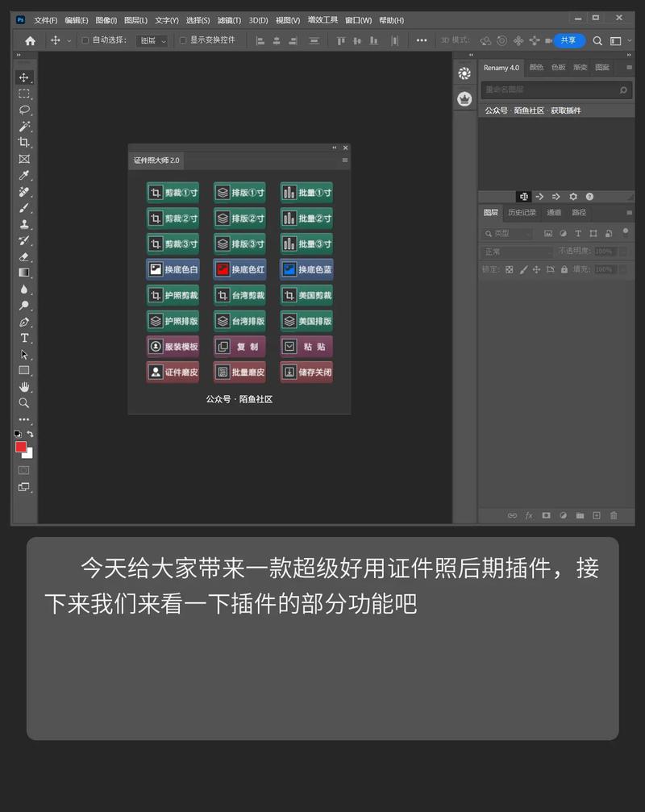The image size is (645, 812).
Task: Select the Eraser tool
Action: tap(24, 257)
